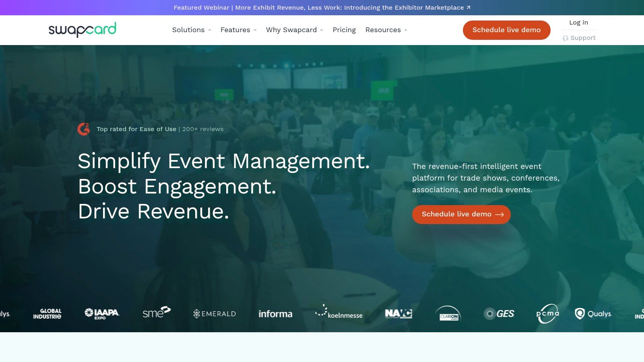Click the SME logo

point(157,312)
